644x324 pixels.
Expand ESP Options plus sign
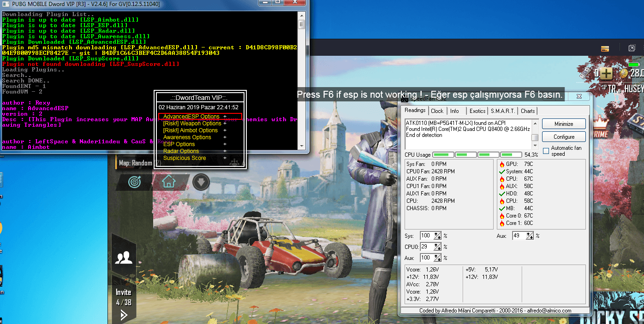[x=225, y=144]
